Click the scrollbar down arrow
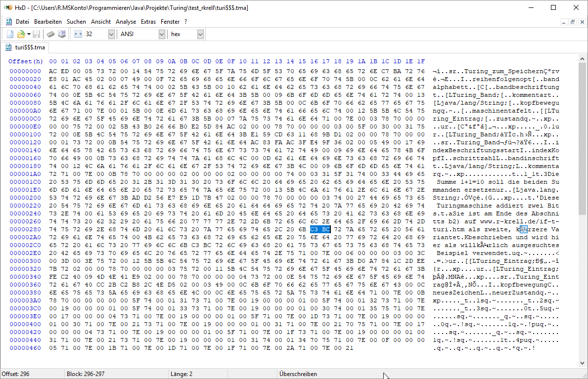The width and height of the screenshot is (588, 379). [x=582, y=363]
